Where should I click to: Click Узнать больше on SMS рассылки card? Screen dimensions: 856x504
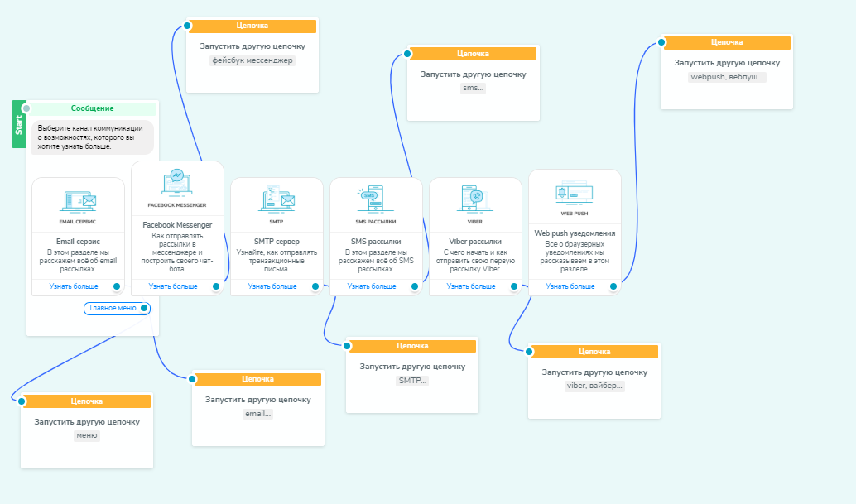372,286
